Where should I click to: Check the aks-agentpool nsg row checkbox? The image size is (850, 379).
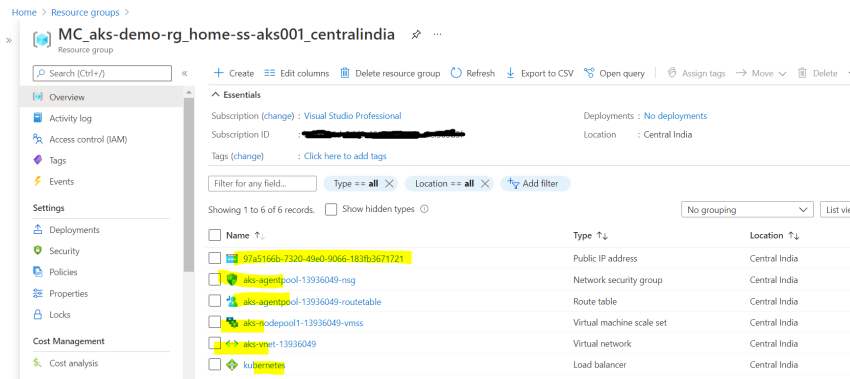215,279
